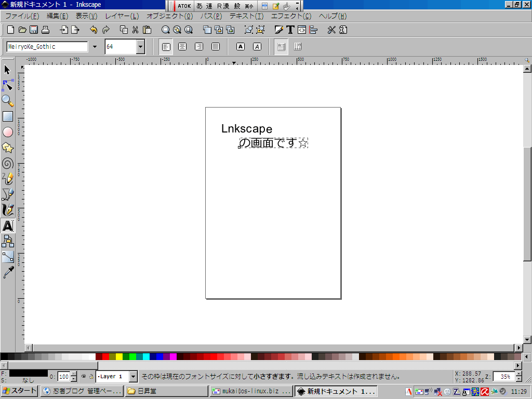The height and width of the screenshot is (399, 532).
Task: Open オブジェクト(O) menu
Action: point(170,16)
